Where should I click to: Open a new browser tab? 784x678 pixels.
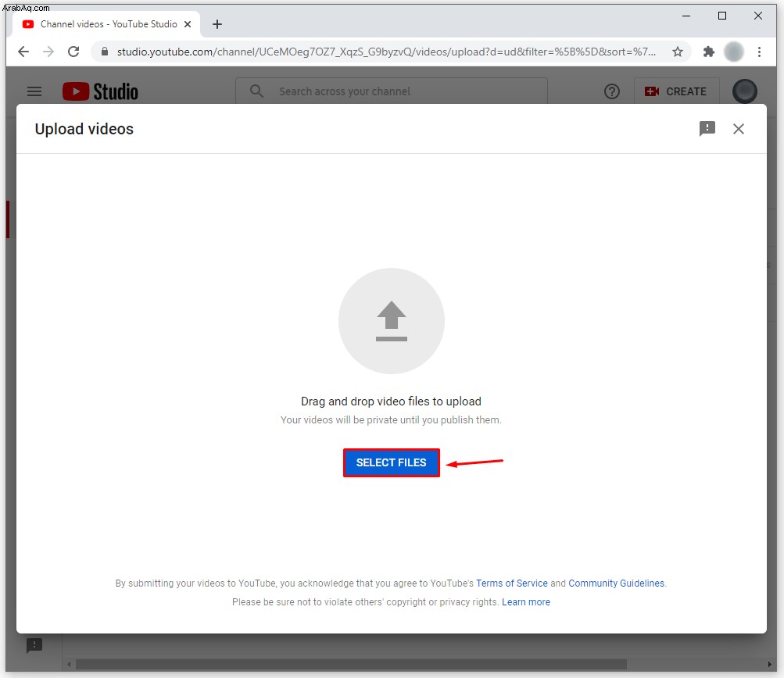(x=217, y=24)
